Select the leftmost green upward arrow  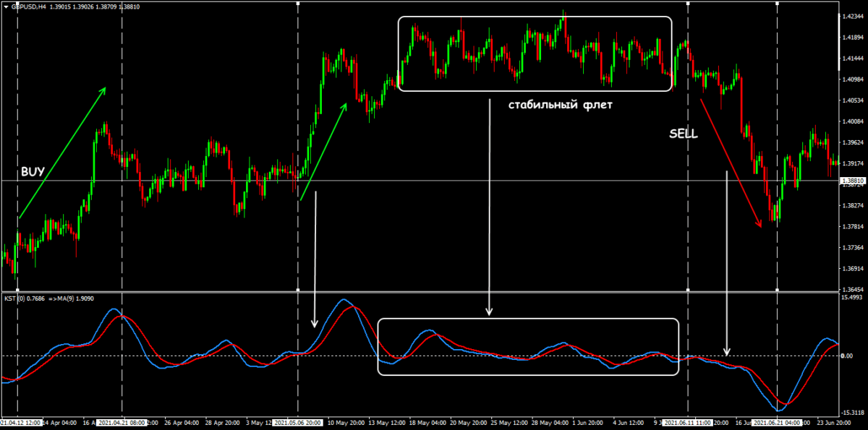(x=62, y=152)
